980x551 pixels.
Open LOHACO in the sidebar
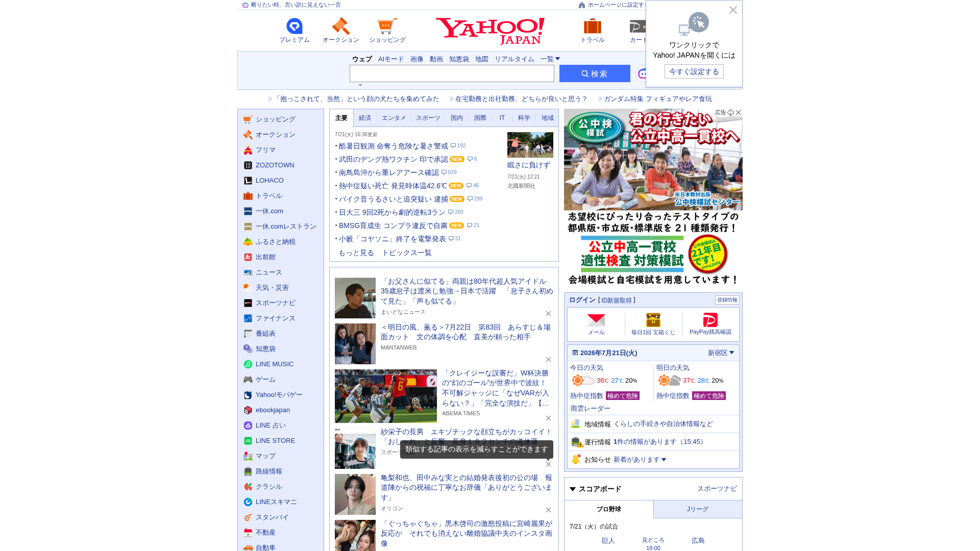(x=269, y=181)
